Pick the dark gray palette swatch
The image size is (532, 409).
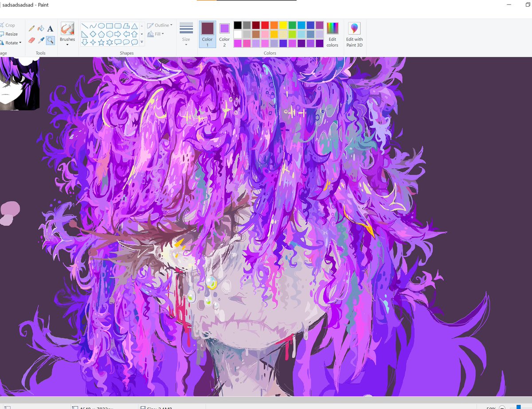(247, 25)
